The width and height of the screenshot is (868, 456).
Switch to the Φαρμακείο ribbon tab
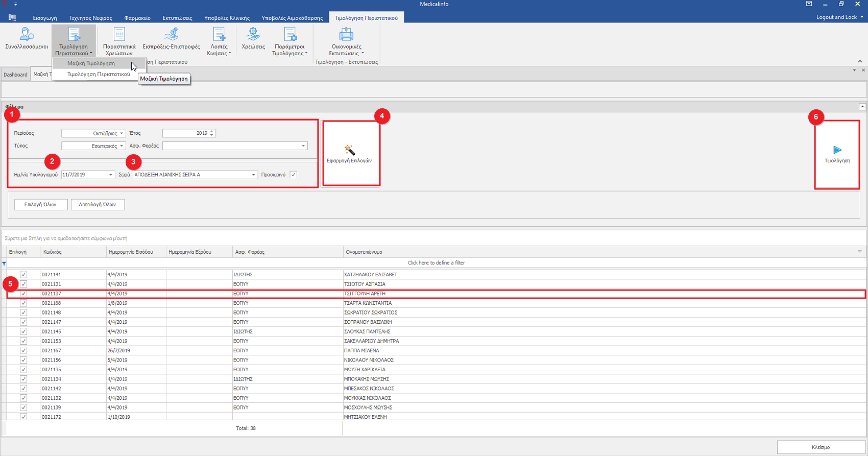point(137,18)
